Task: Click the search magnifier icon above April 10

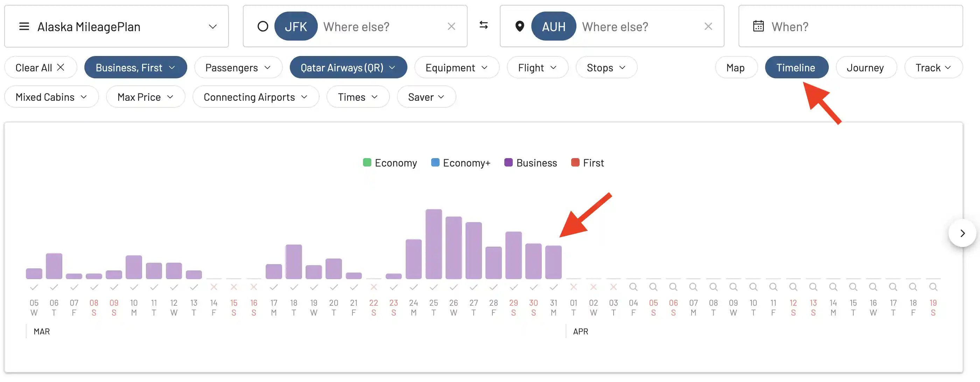Action: (x=753, y=287)
